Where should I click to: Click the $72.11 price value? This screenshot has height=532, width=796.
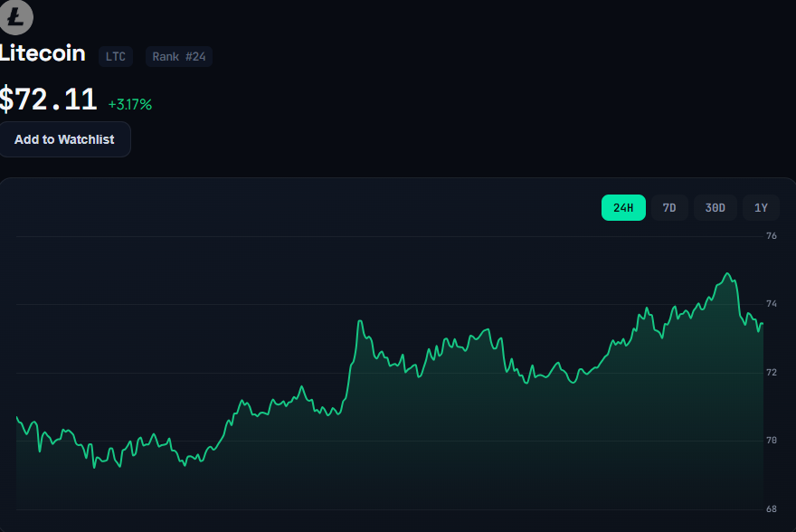48,99
